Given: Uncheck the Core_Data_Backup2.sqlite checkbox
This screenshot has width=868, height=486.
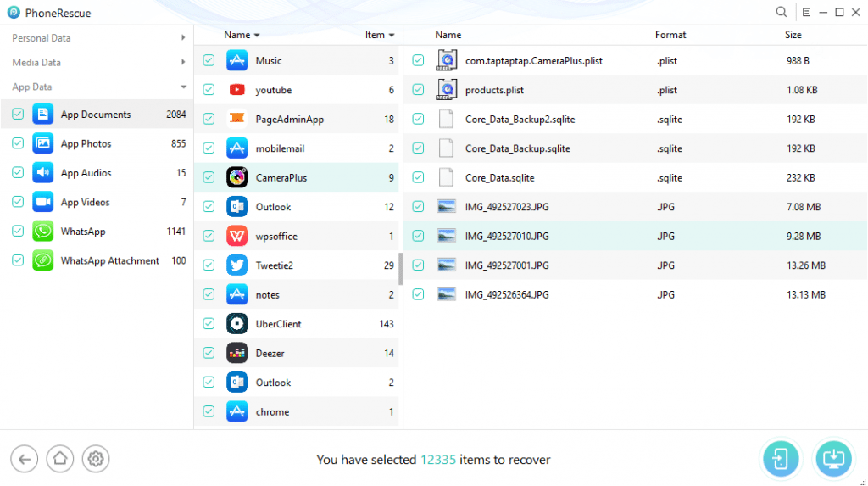Looking at the screenshot, I should (418, 119).
